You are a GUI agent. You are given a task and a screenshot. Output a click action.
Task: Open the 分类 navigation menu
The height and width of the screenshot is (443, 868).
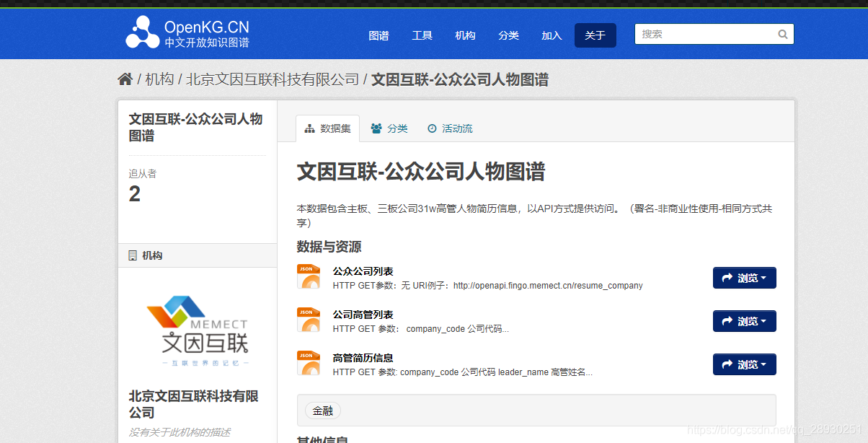click(x=508, y=35)
